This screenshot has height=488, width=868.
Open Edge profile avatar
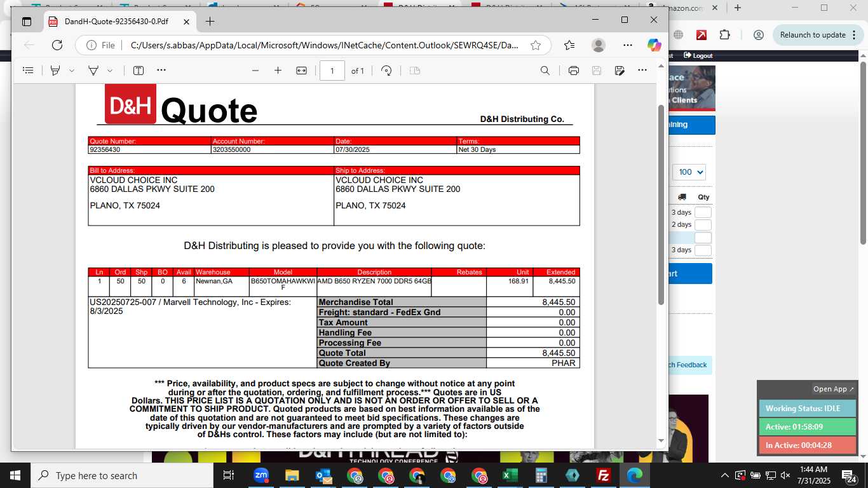click(x=598, y=45)
